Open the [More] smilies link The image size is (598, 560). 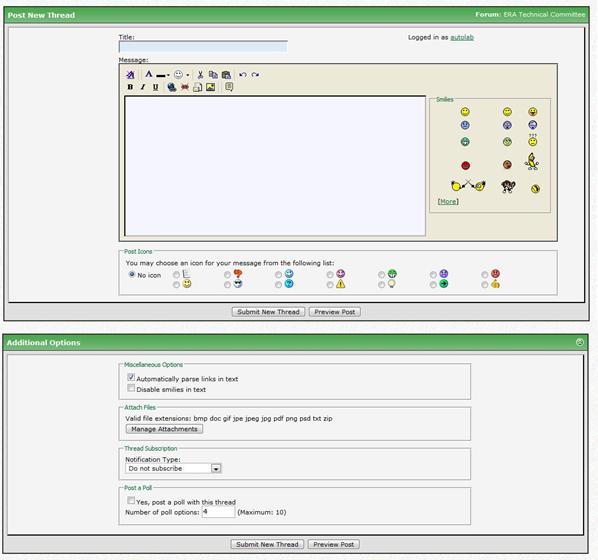coord(448,201)
